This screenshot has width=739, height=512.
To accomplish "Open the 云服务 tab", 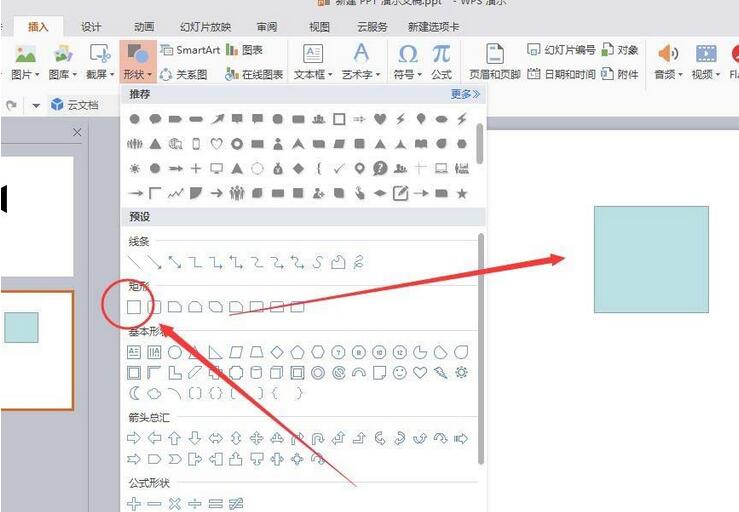I will coord(372,27).
